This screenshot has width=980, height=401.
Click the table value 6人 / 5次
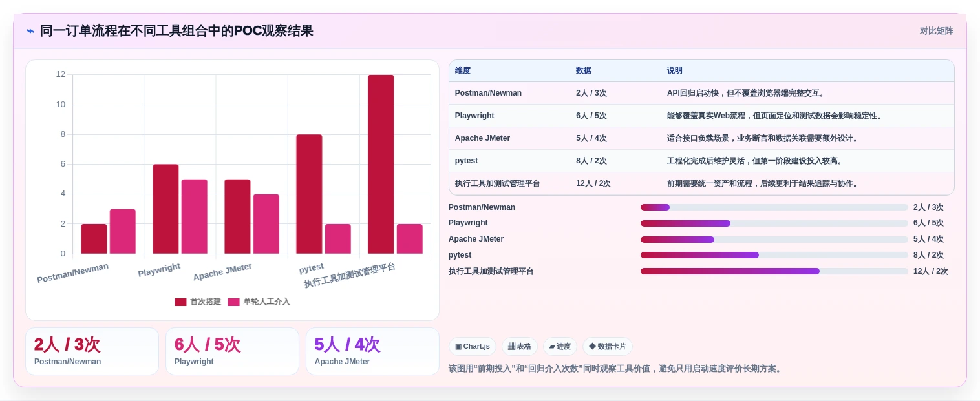pos(591,116)
